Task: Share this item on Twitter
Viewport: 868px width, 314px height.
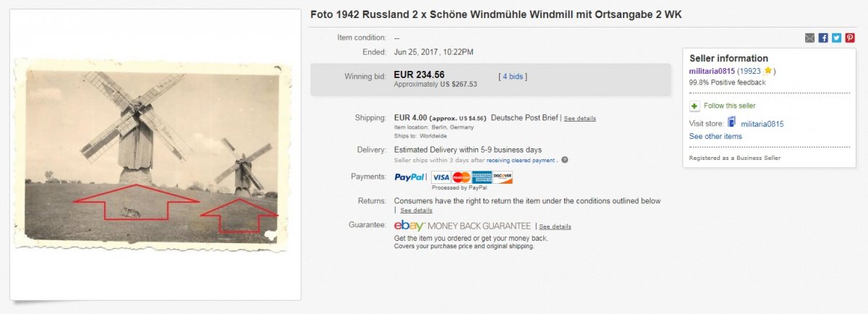Action: coord(836,38)
